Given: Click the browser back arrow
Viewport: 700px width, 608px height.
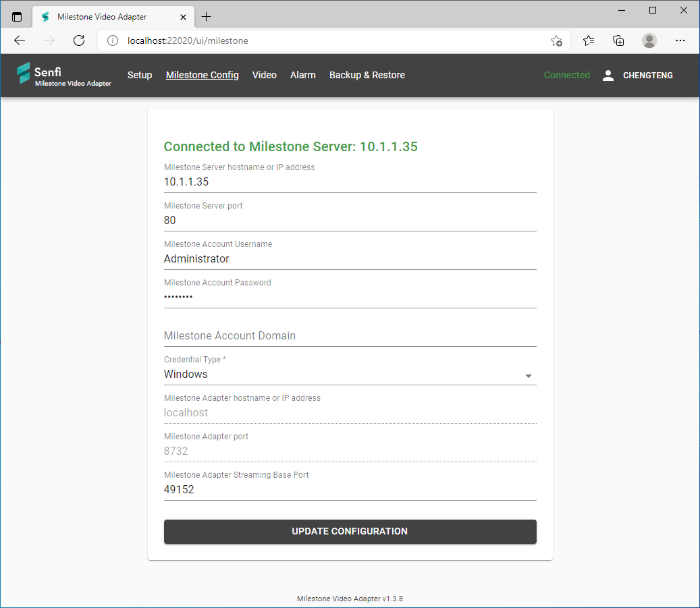Looking at the screenshot, I should pyautogui.click(x=20, y=40).
